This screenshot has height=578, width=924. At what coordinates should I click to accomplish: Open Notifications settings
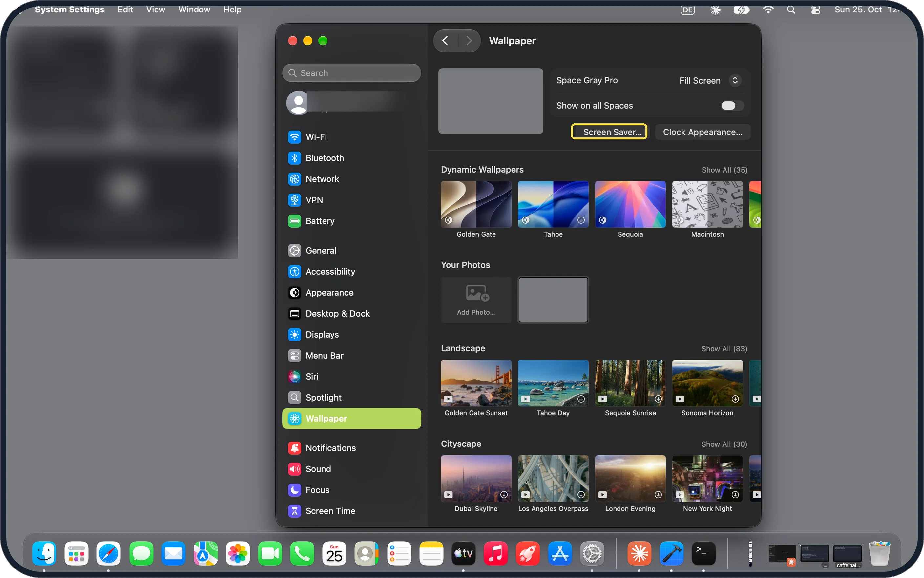tap(351, 448)
